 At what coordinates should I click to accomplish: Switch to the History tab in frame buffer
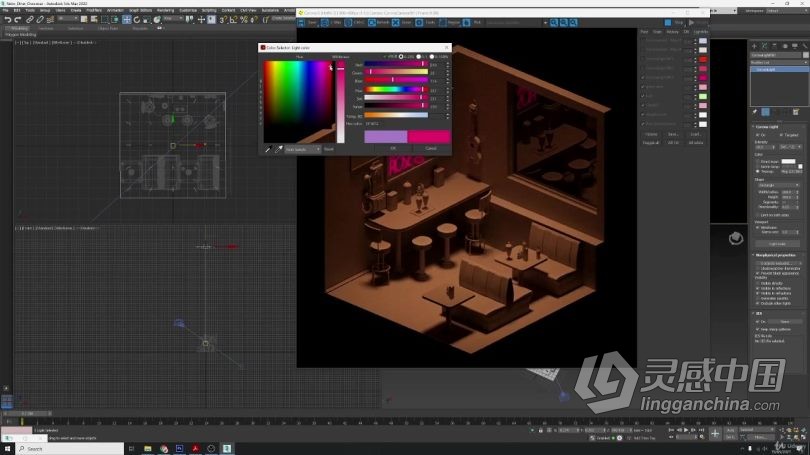click(672, 32)
